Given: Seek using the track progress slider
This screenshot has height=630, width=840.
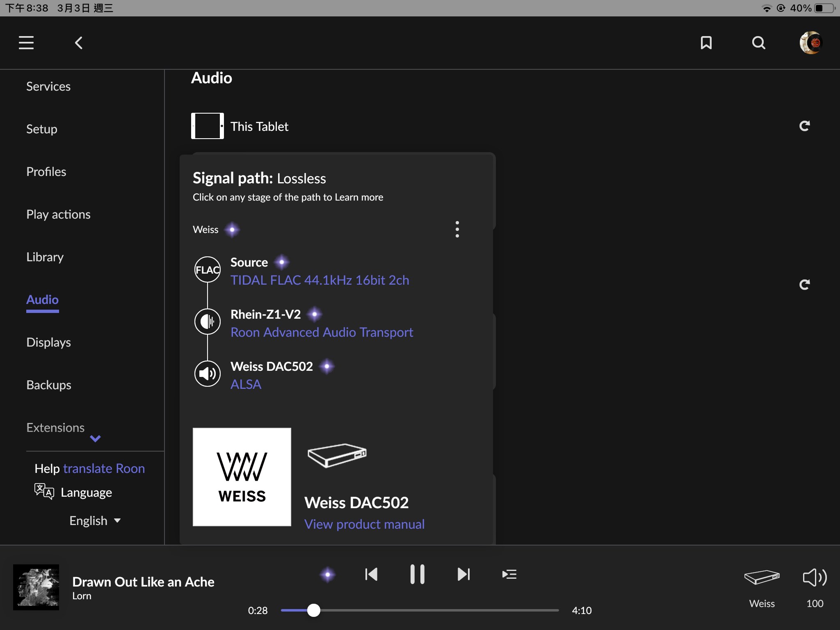Looking at the screenshot, I should (420, 610).
